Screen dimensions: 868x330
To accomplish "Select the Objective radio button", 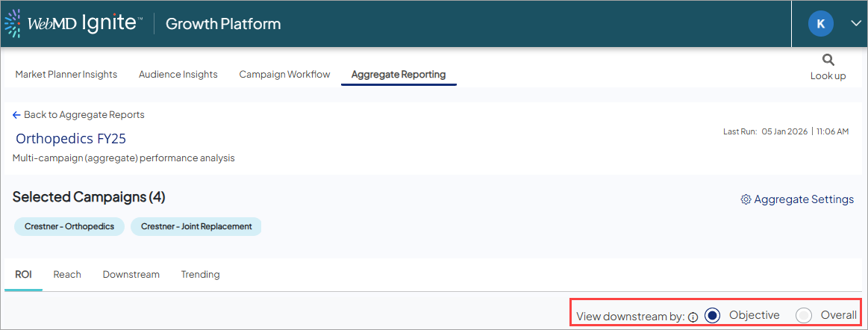I will pyautogui.click(x=713, y=316).
